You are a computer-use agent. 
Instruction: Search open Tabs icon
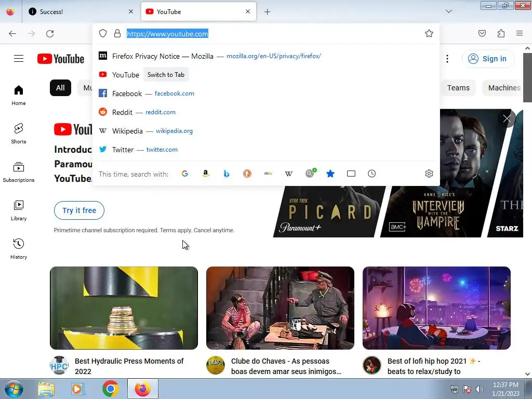pyautogui.click(x=351, y=174)
